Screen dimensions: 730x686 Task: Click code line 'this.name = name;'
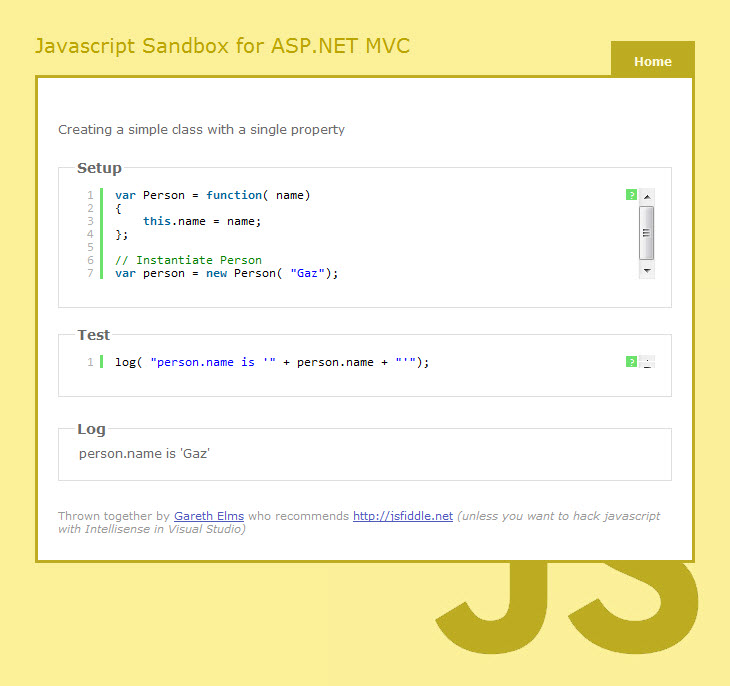(x=202, y=221)
